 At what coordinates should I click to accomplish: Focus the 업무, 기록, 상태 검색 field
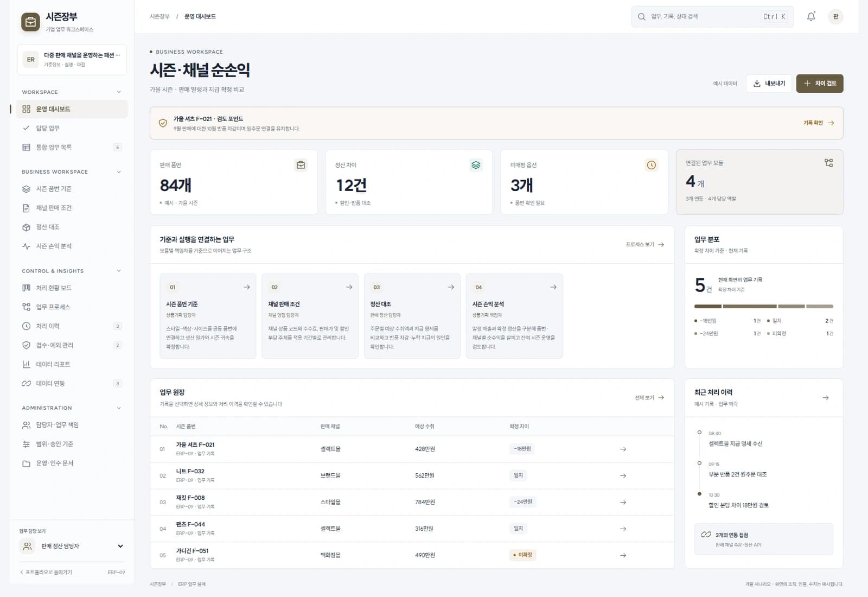click(x=712, y=17)
